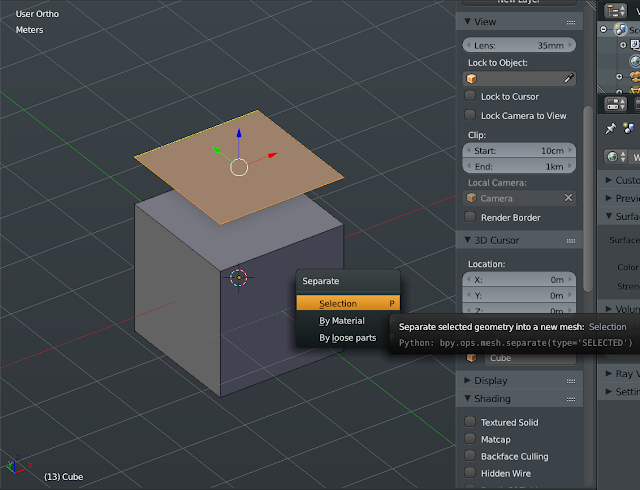
Task: Click the pin icon in the properties editor
Action: [x=610, y=128]
